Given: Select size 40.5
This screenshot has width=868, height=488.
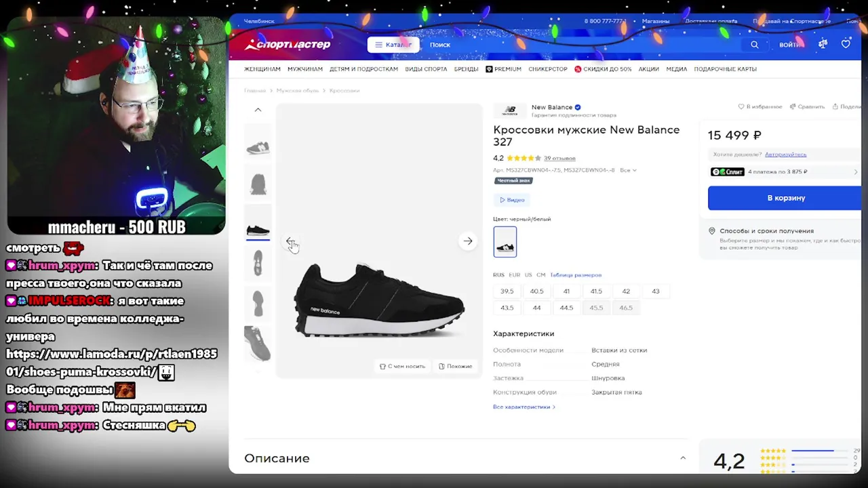Looking at the screenshot, I should [x=536, y=291].
